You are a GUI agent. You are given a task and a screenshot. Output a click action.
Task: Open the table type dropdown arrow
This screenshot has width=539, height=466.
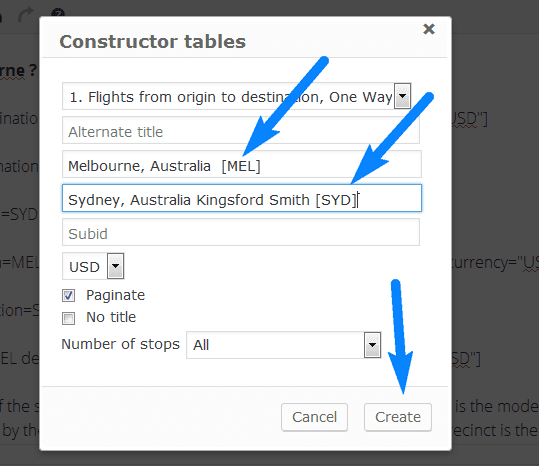pyautogui.click(x=402, y=96)
